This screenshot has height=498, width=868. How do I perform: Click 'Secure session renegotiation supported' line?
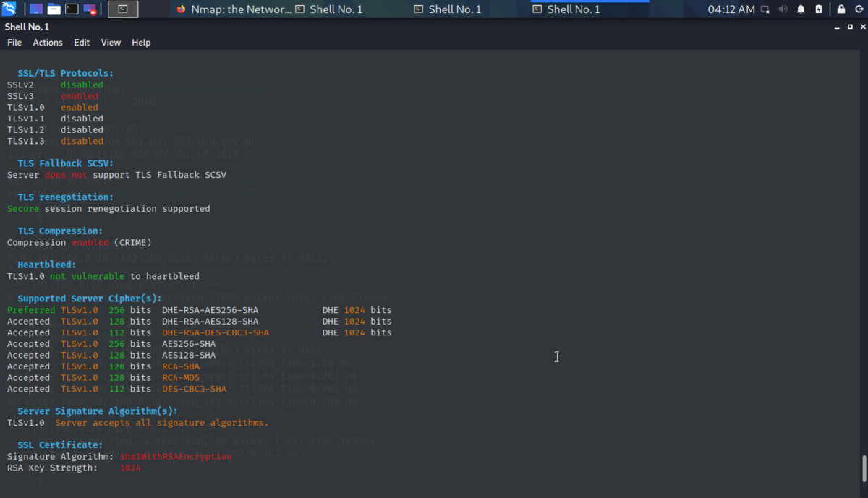coord(109,208)
